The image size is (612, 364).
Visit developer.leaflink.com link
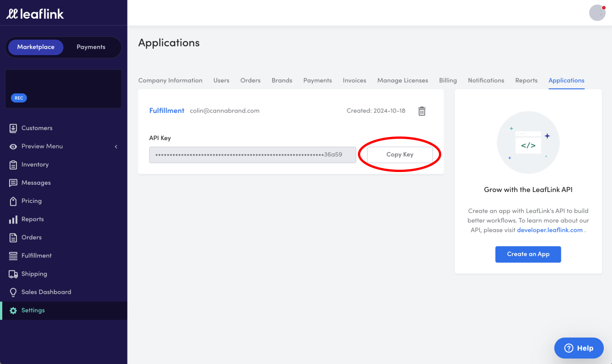pos(550,230)
